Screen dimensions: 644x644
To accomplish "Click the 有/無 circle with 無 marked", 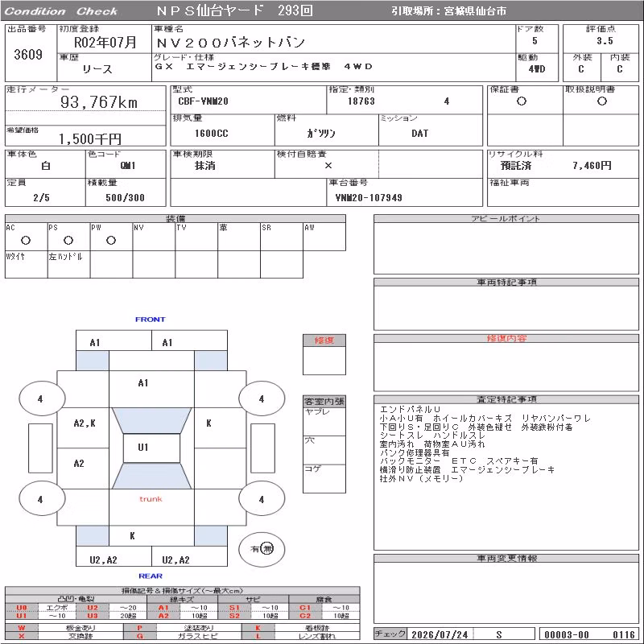I will pyautogui.click(x=262, y=549).
